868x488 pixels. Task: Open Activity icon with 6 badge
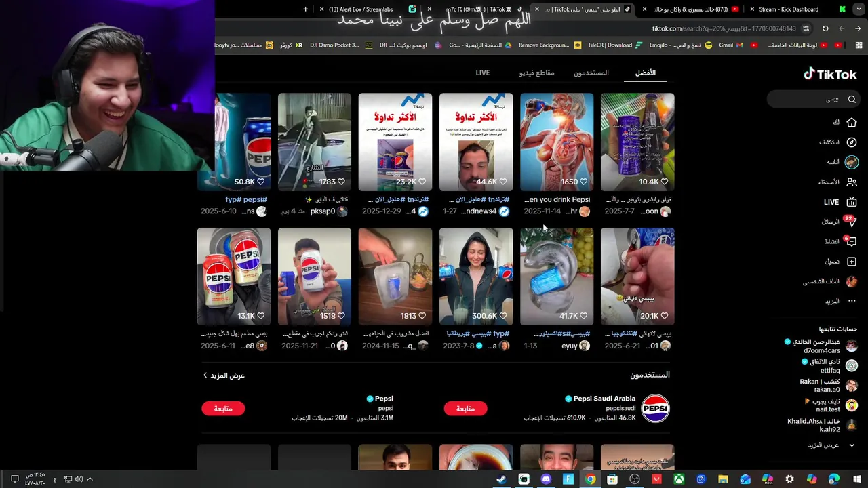(852, 241)
